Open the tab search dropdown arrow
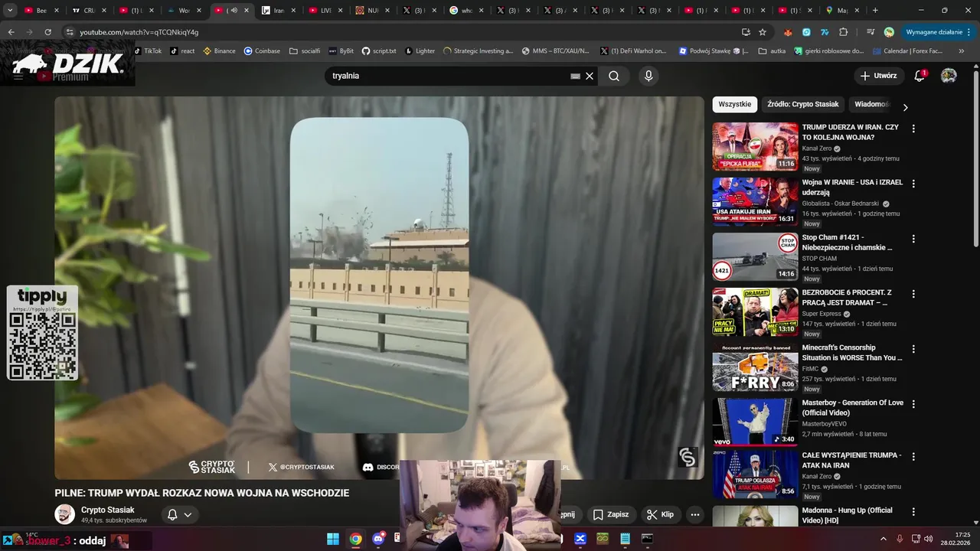980x551 pixels. [x=10, y=11]
